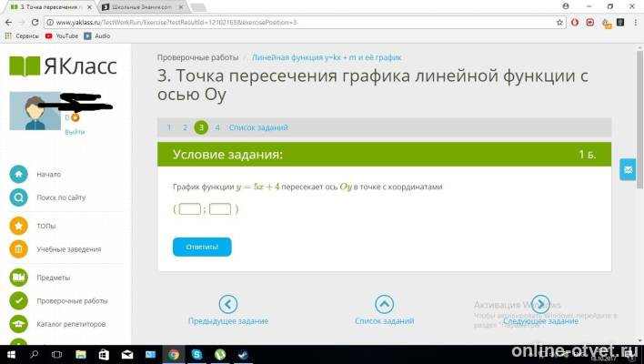Click the Список заданий link at the bottom

385,321
